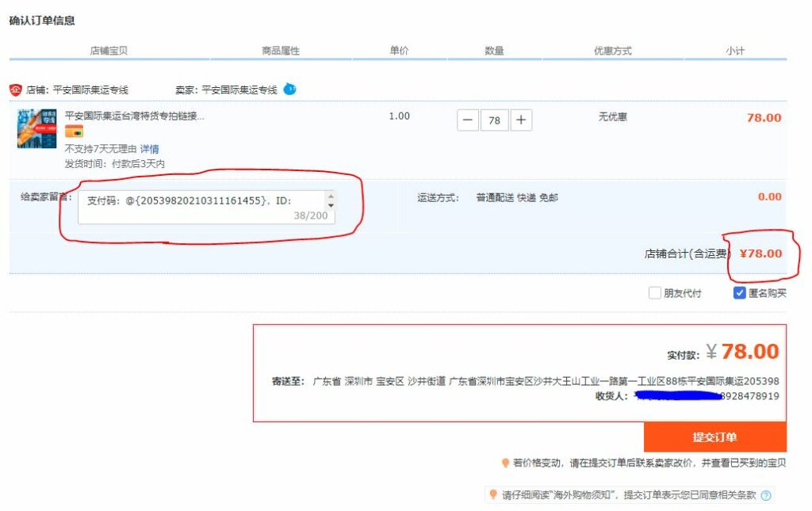Viewport: 812px width, 511px height.
Task: Open seller name 平安国际集运专线 after 卖家
Action: point(239,90)
